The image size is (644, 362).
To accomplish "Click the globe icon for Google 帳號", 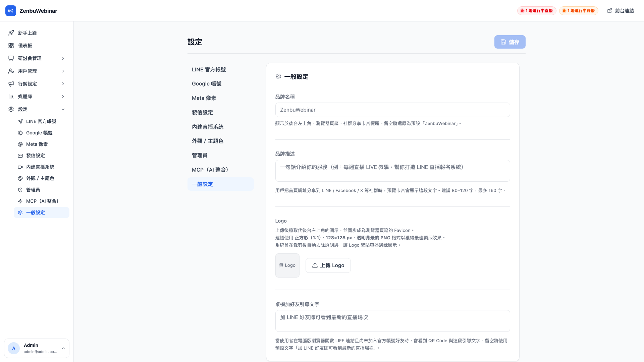I will tap(20, 133).
